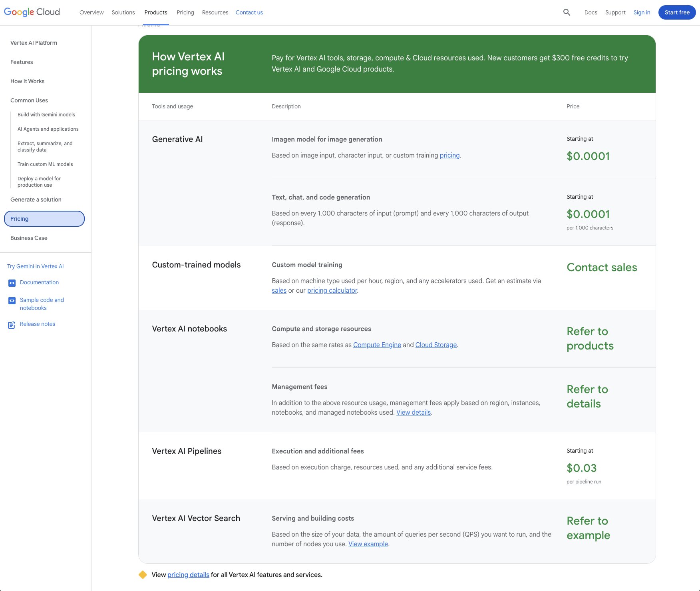This screenshot has height=591, width=700.
Task: Open the Compute Engine link
Action: coord(377,345)
